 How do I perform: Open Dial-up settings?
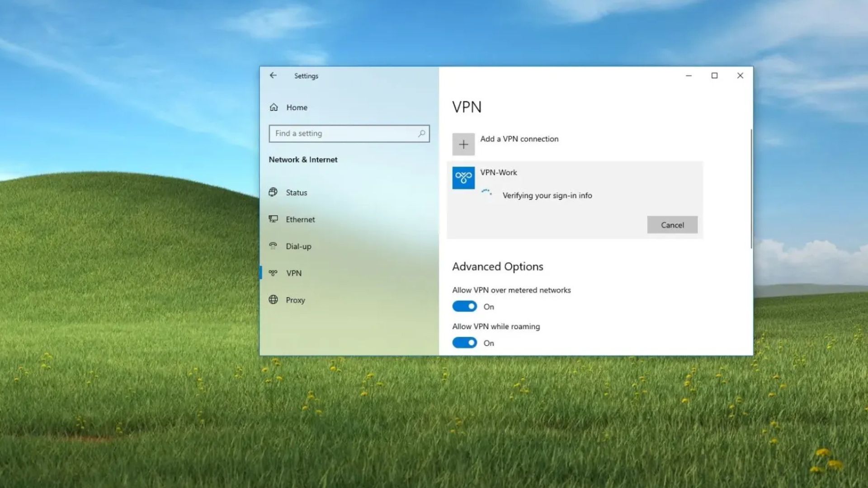(298, 246)
